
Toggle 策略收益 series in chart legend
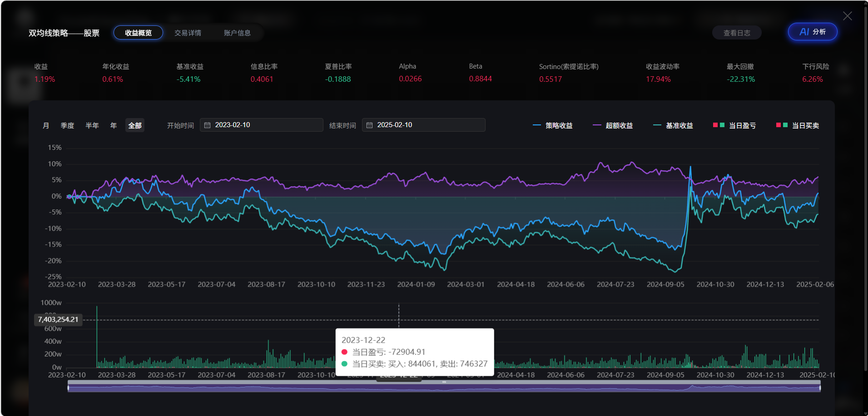coord(553,125)
